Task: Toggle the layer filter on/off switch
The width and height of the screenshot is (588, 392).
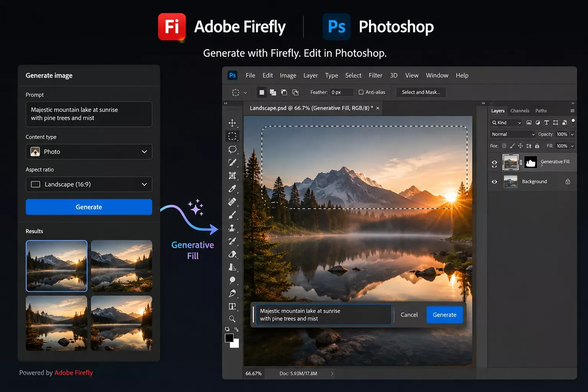Action: [x=573, y=122]
